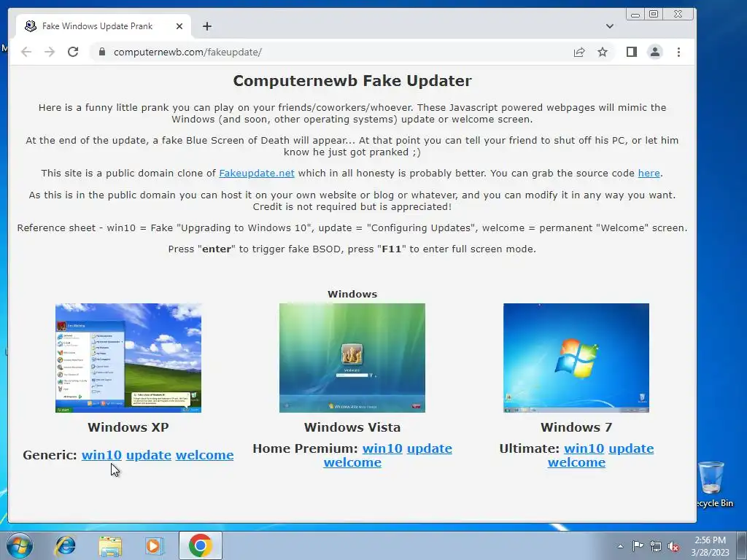Open the Action Center flag icon
747x560 pixels.
click(638, 546)
